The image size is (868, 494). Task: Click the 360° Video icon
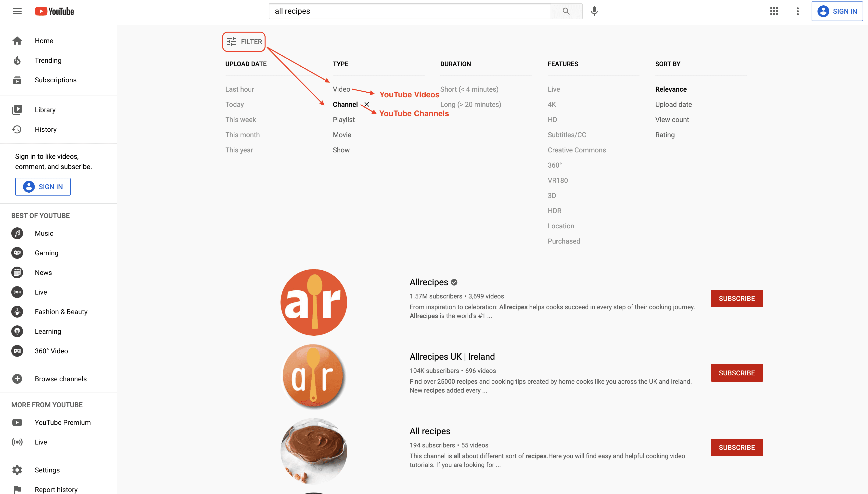point(17,351)
